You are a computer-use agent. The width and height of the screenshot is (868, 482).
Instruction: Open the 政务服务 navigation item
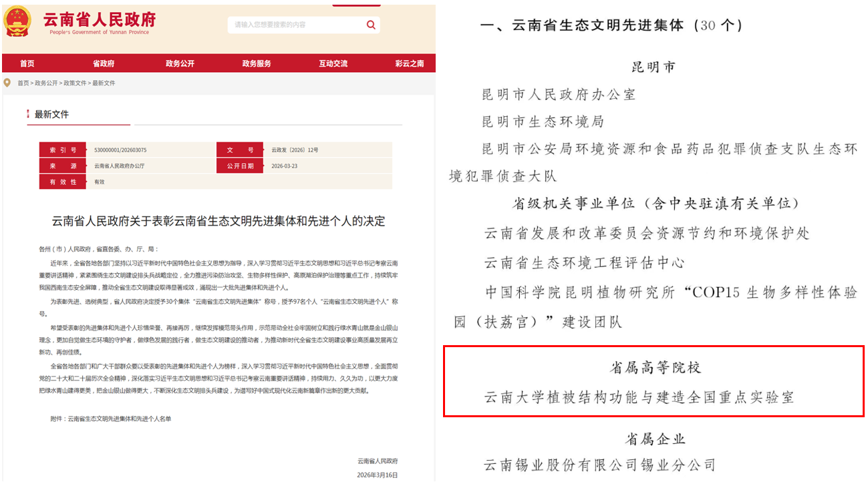tap(257, 63)
